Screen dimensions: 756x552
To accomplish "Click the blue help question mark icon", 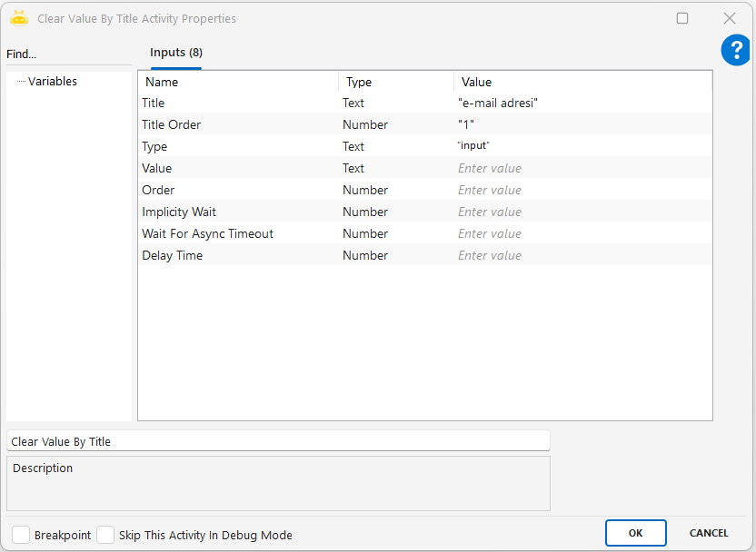I will pyautogui.click(x=735, y=51).
